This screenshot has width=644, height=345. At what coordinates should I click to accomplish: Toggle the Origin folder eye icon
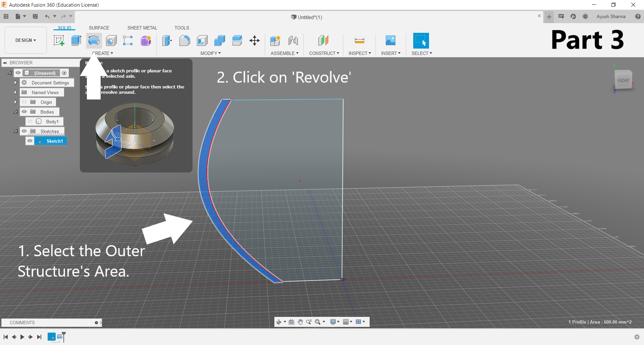[x=24, y=102]
